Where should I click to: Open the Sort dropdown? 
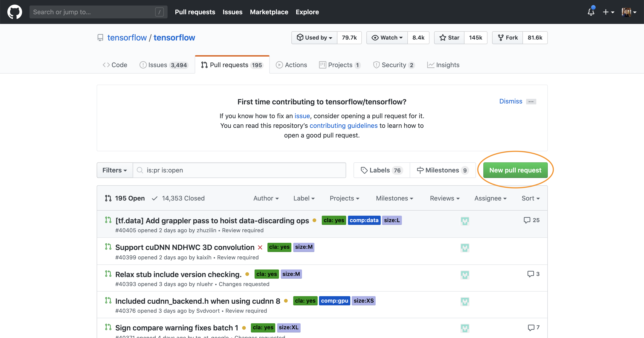pyautogui.click(x=530, y=198)
